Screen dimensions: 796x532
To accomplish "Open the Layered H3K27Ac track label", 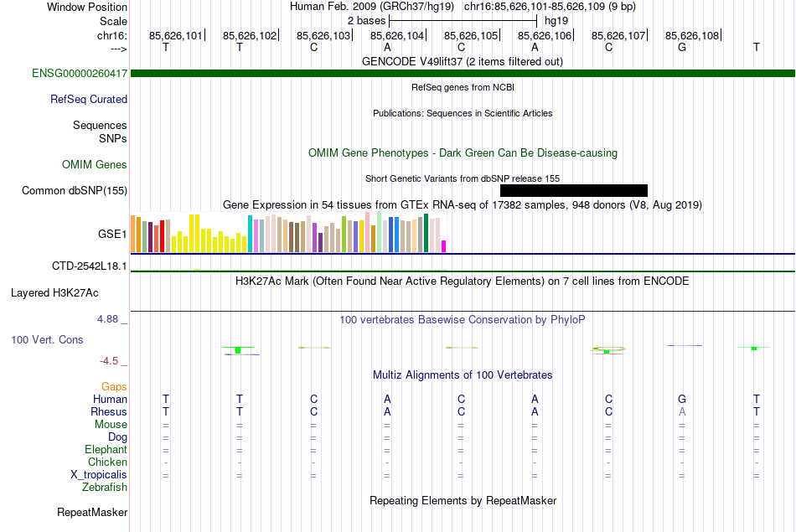I will click(54, 293).
